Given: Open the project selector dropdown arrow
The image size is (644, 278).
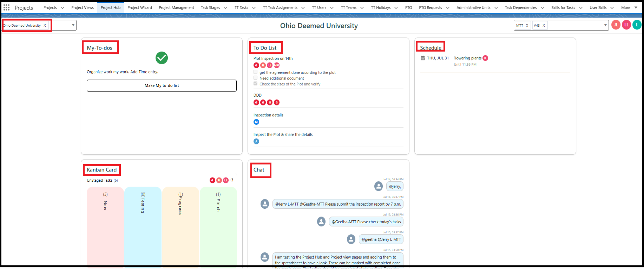Looking at the screenshot, I should click(73, 25).
